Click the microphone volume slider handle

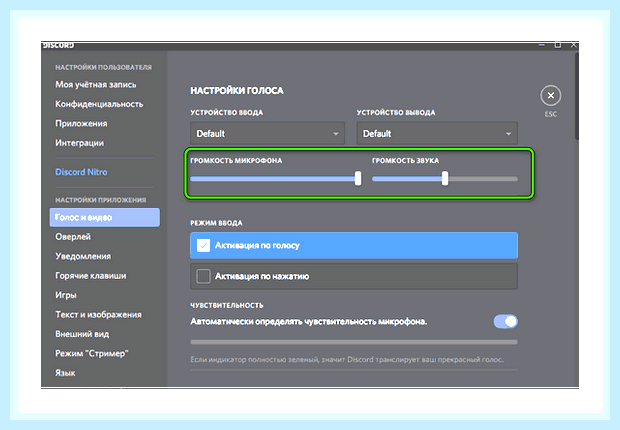click(x=358, y=178)
